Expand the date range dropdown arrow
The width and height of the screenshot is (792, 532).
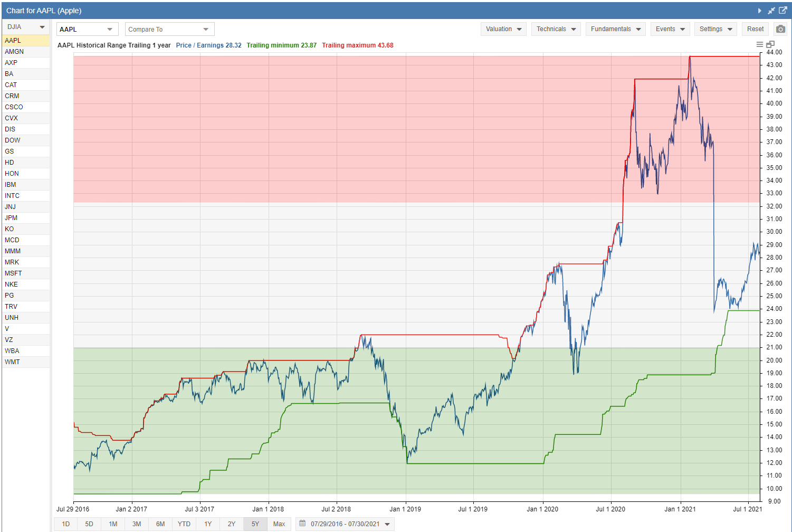click(388, 524)
